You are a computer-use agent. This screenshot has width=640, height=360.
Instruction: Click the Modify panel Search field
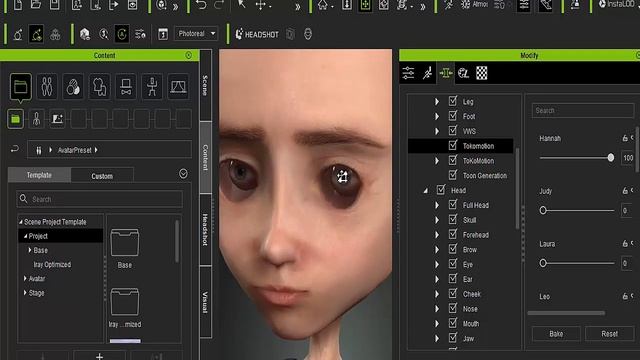click(582, 111)
